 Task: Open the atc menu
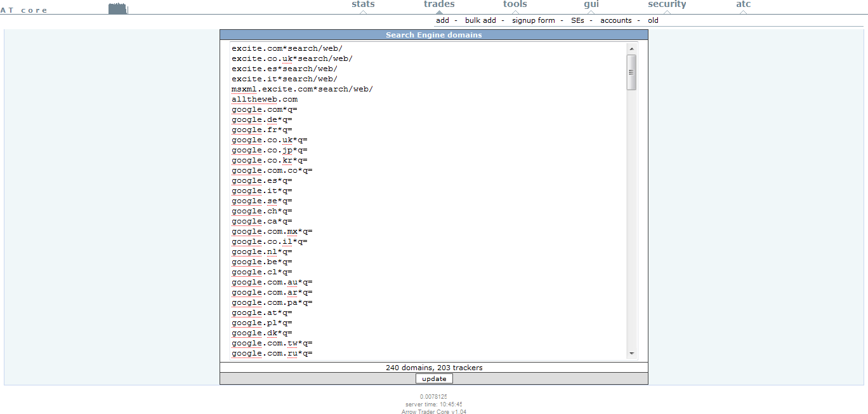point(743,4)
